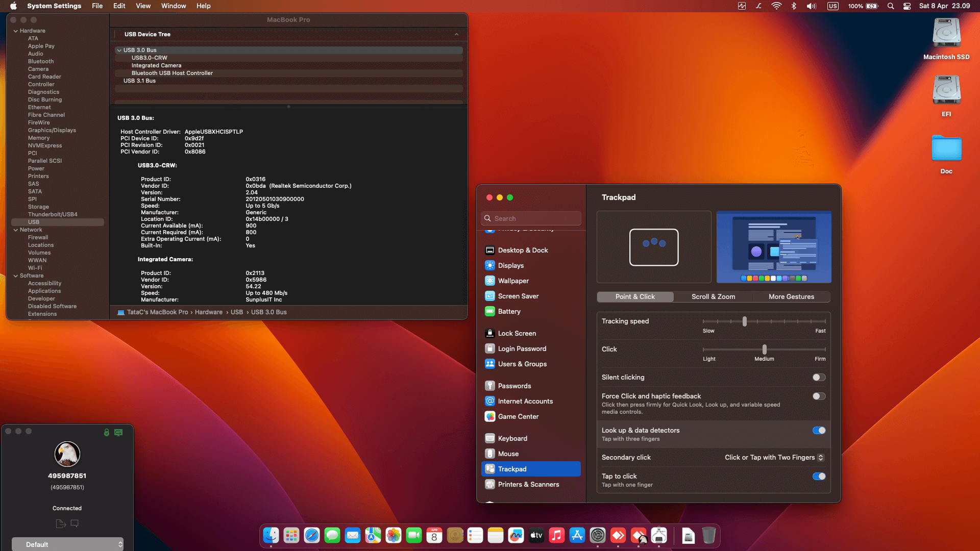Collapse the USB 3.0 Bus tree node

(x=119, y=51)
